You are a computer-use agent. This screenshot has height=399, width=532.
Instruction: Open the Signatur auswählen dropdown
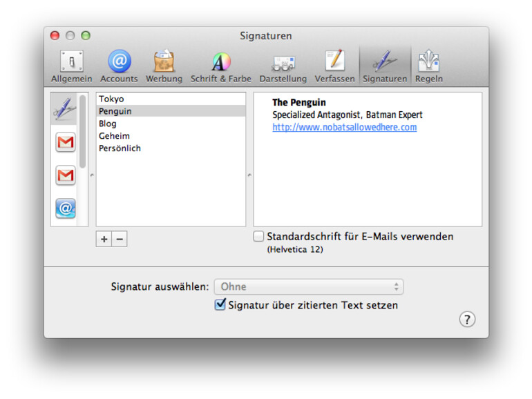[x=309, y=286]
